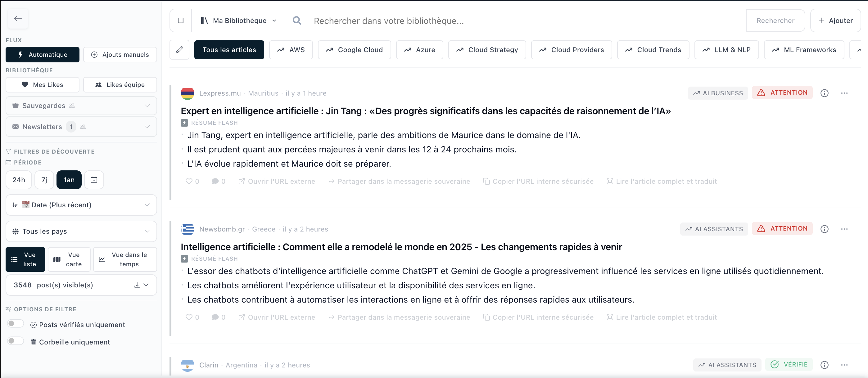Open Lire l'article complet et traduit link
The image size is (868, 378).
click(x=662, y=181)
